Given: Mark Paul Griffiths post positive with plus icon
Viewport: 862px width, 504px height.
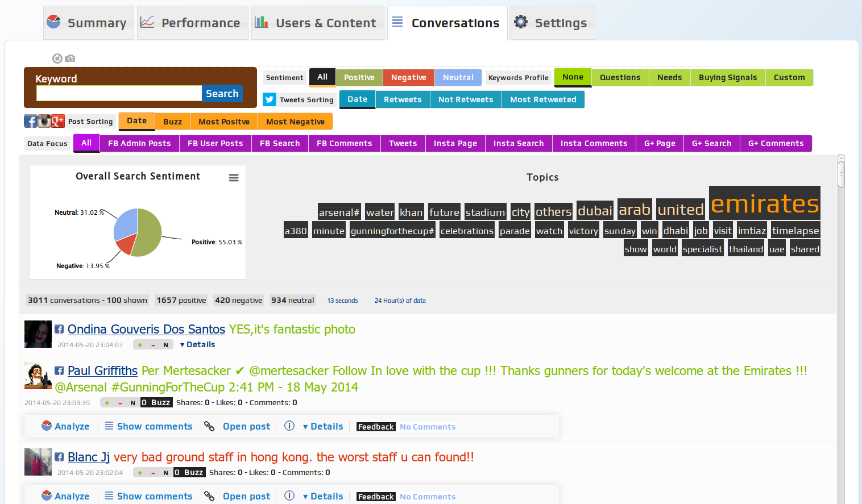Looking at the screenshot, I should [x=107, y=403].
